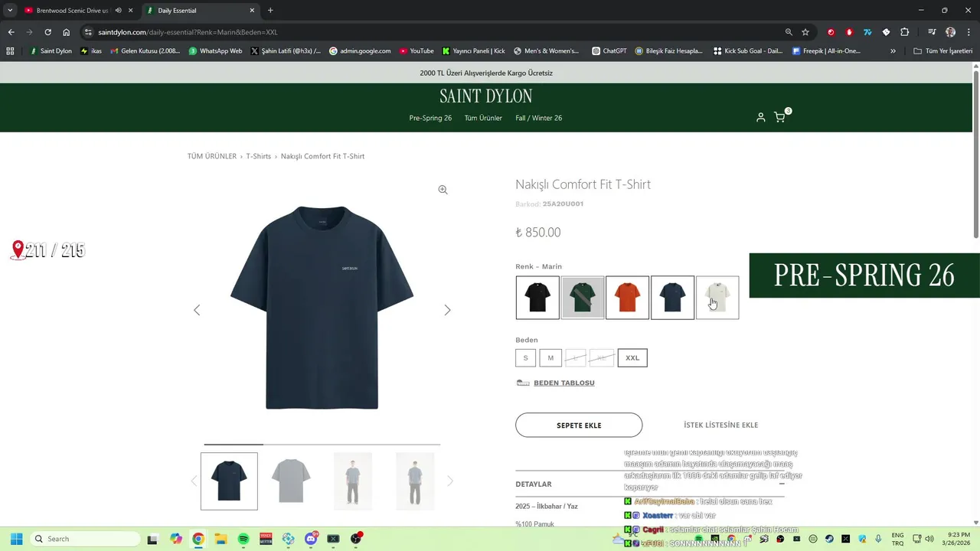Screen dimensions: 980x551
Task: Select size XXL
Action: [632, 357]
